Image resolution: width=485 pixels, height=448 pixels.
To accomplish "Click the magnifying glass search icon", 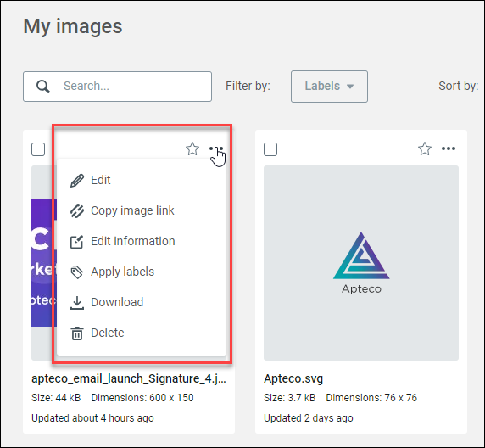I will (x=43, y=87).
